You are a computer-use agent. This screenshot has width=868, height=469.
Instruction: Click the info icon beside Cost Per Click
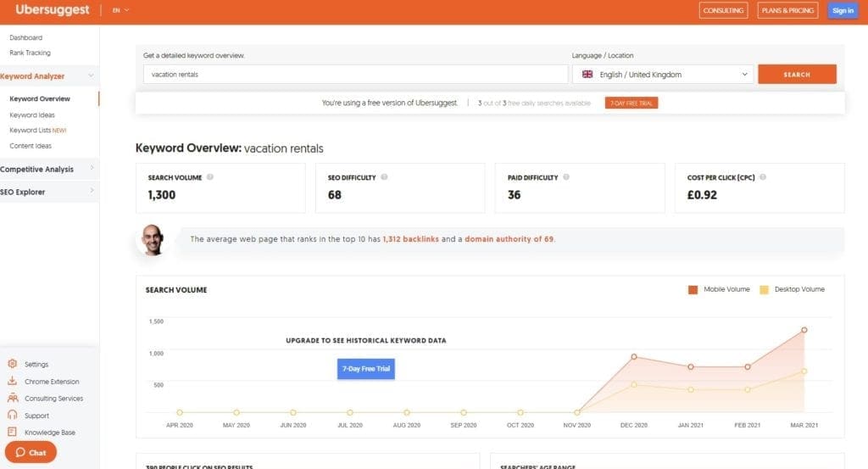[x=763, y=177]
